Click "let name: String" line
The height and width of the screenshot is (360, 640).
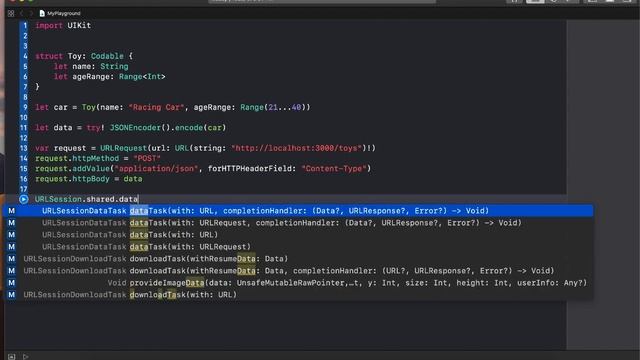91,66
